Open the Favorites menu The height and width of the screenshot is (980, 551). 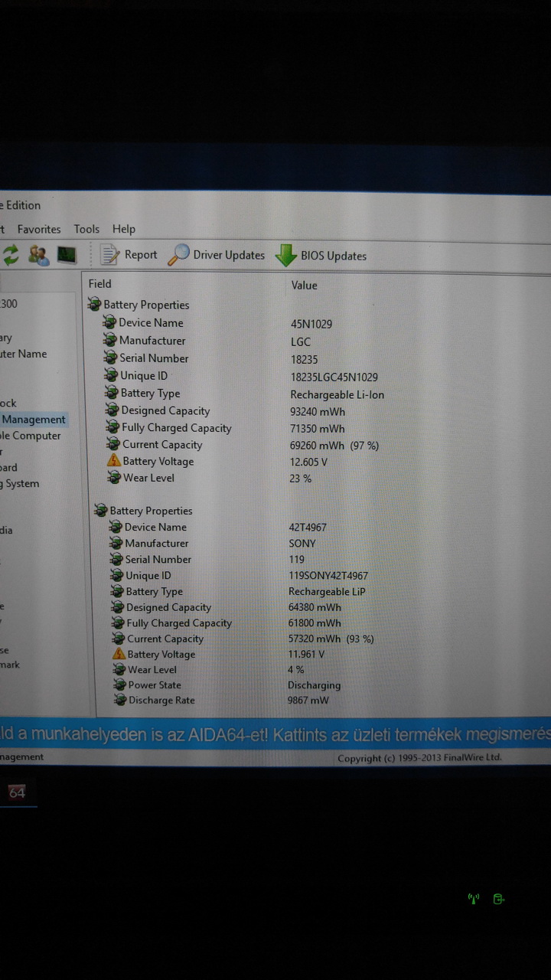pyautogui.click(x=39, y=229)
